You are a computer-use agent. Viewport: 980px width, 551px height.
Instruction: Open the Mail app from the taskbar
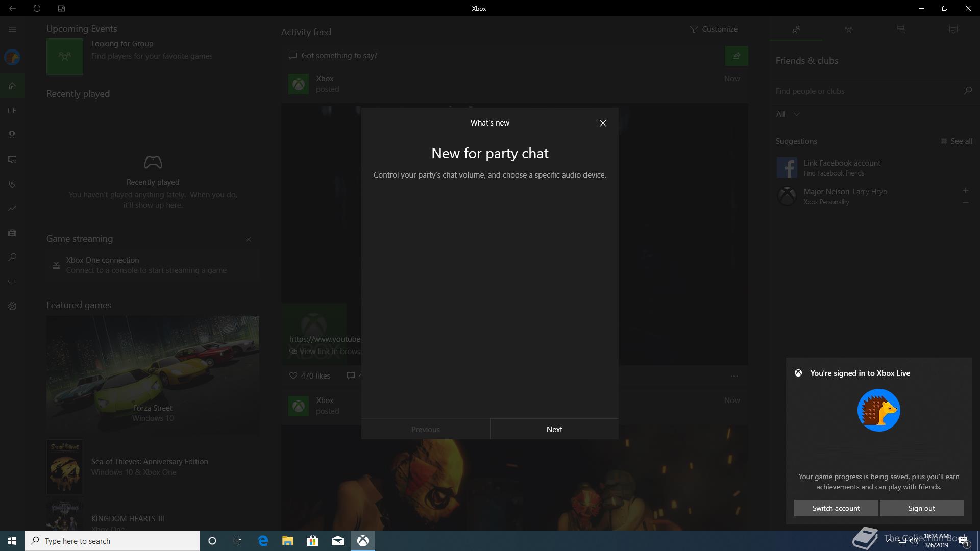(338, 541)
